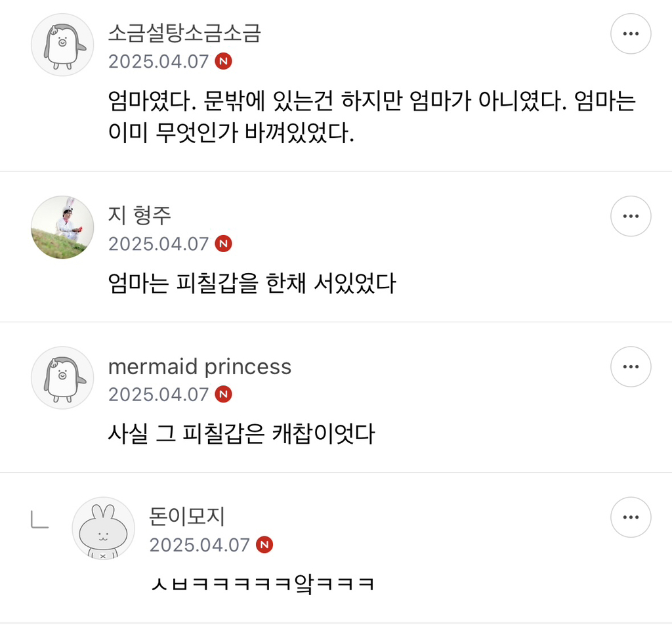Click the N badge under mermaid princess

point(224,395)
